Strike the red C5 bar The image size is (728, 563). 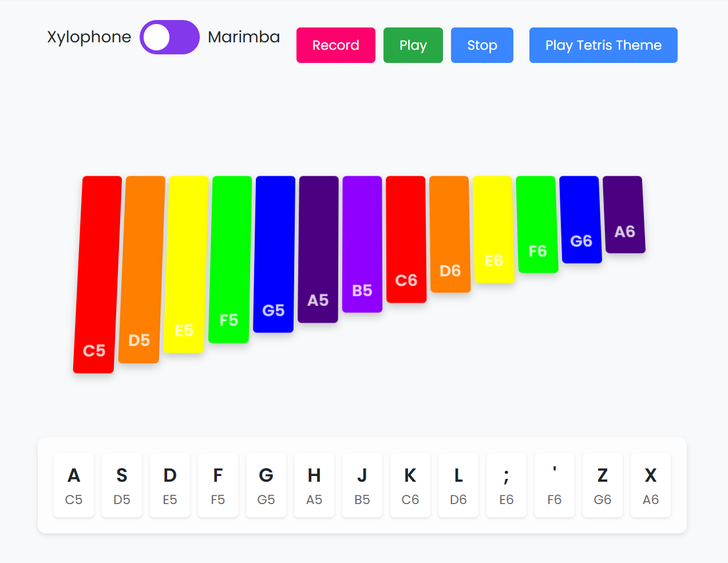[97, 275]
